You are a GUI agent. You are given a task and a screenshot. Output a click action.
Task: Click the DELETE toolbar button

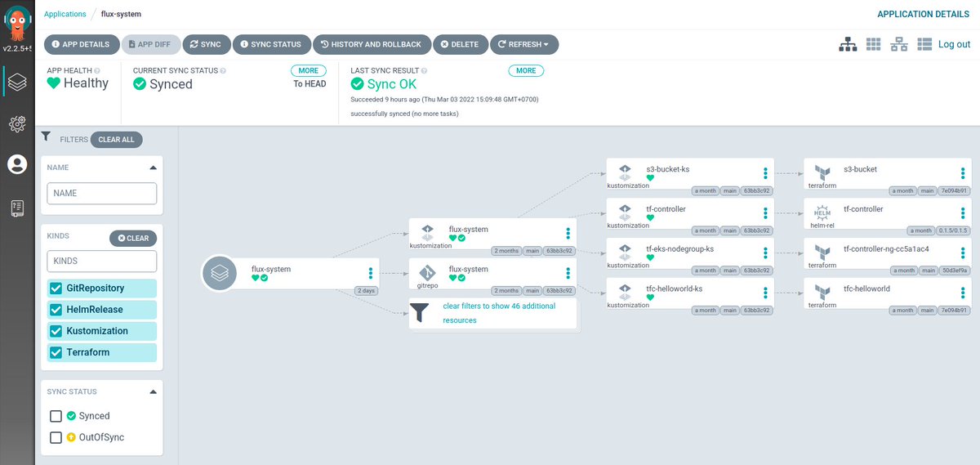(461, 44)
